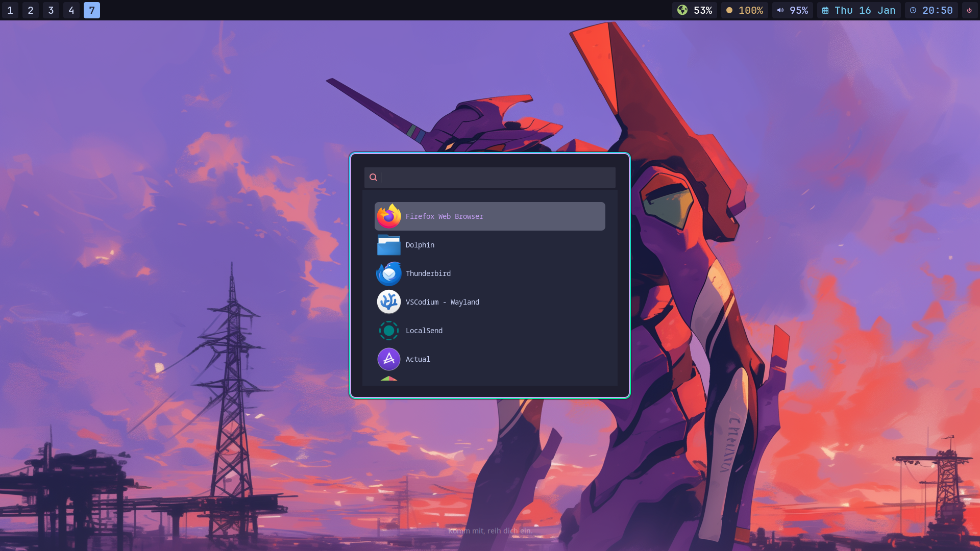Switch to workspace 1
Image resolution: width=980 pixels, height=551 pixels.
pos(10,10)
